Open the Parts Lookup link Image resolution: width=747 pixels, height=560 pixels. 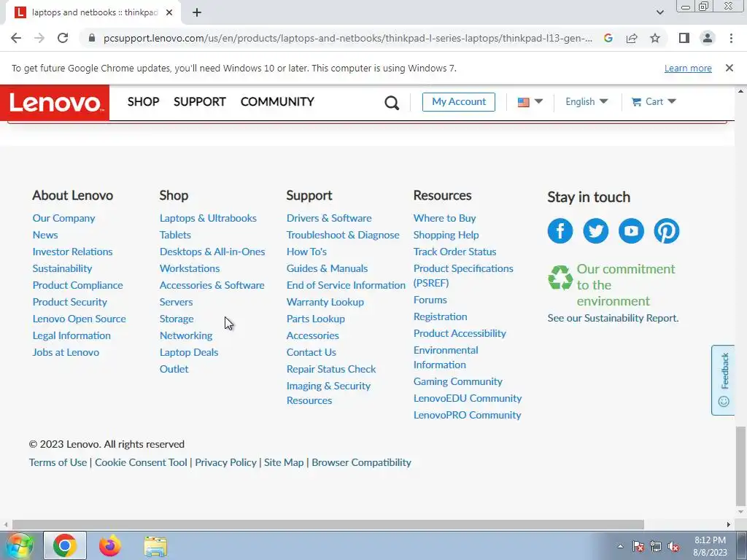(315, 319)
